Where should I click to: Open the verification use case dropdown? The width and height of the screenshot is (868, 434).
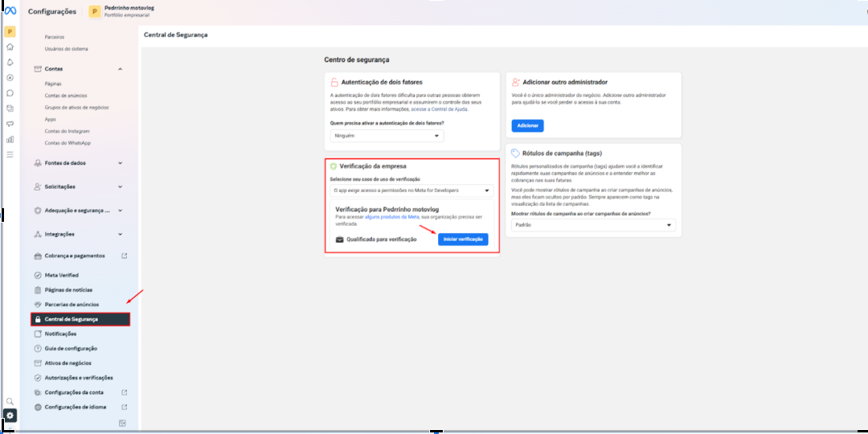point(411,190)
